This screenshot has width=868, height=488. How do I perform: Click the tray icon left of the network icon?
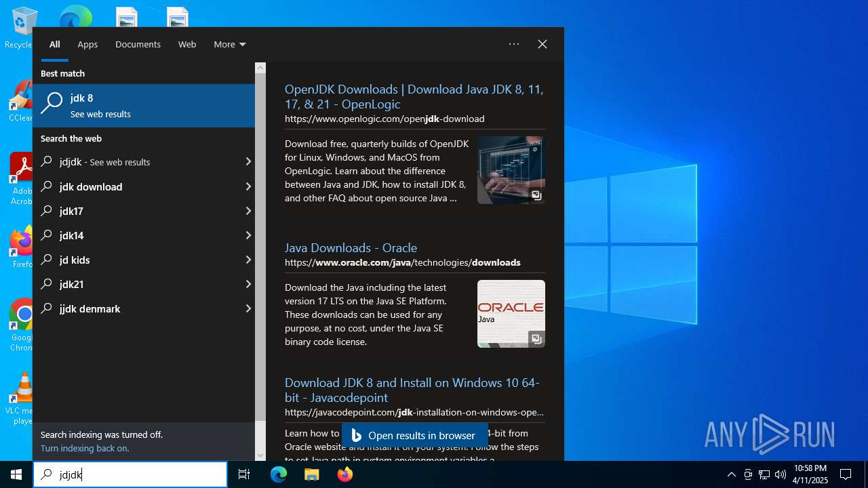[748, 474]
